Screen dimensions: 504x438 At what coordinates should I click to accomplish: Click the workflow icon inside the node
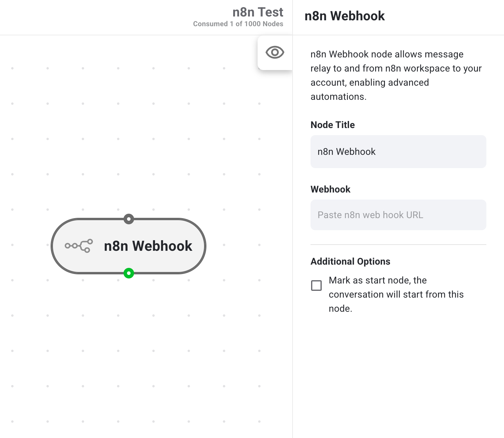[x=79, y=246]
